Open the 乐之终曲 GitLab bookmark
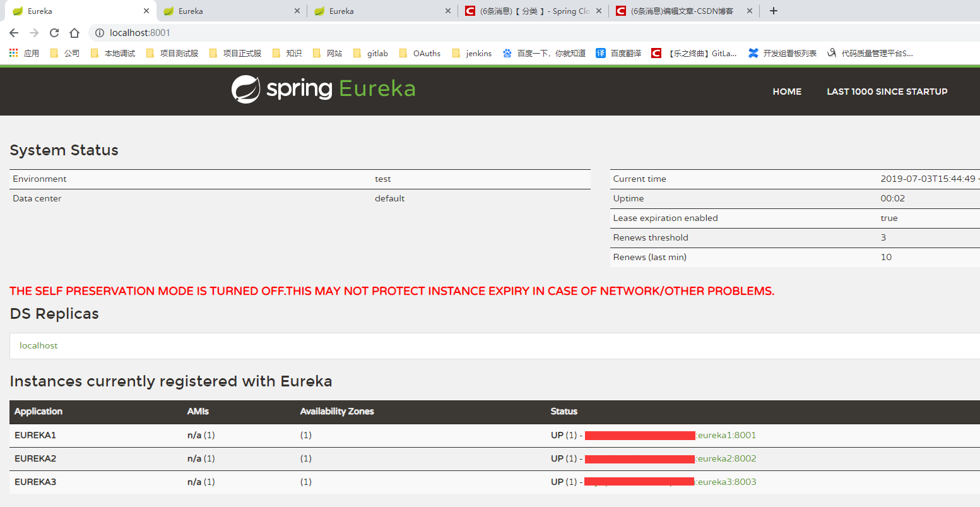Screen dimensions: 980x507 [x=694, y=53]
